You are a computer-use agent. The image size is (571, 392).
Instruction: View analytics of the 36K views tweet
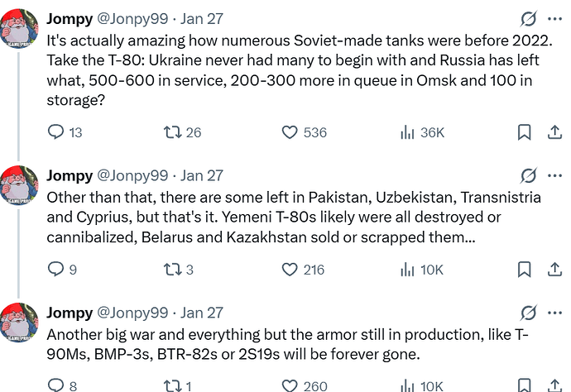pyautogui.click(x=407, y=132)
